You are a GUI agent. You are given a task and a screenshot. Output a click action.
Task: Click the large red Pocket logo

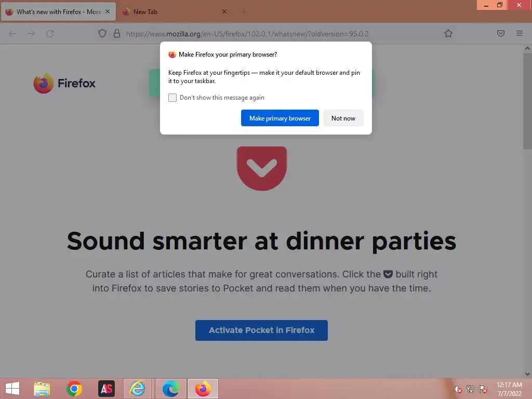tap(262, 168)
